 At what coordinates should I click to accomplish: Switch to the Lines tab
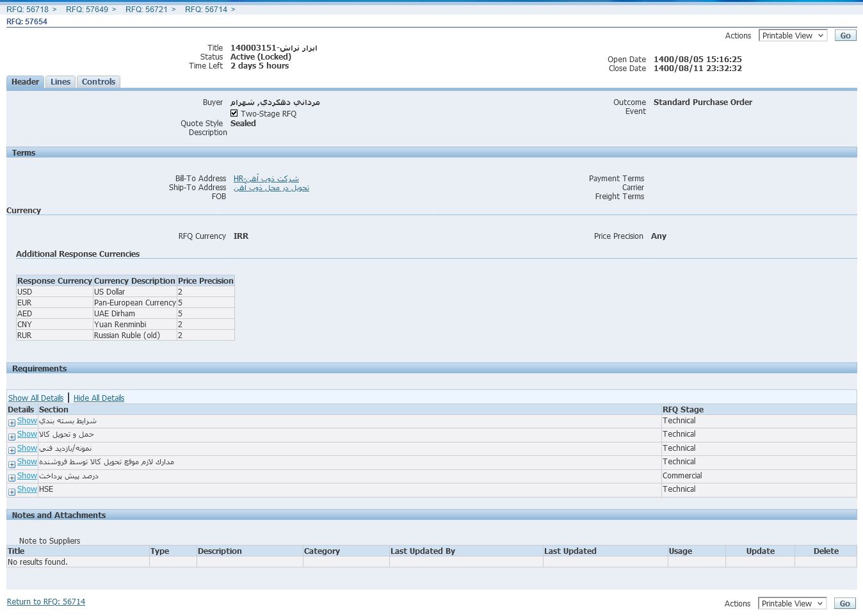[60, 82]
